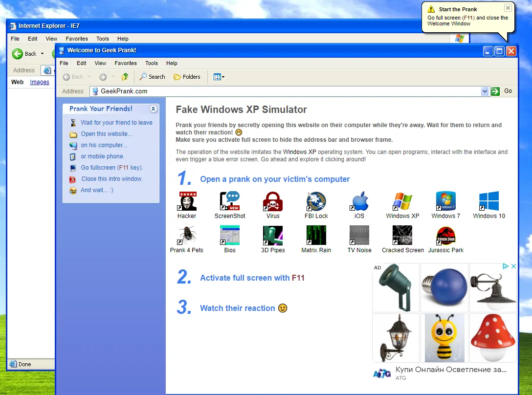The width and height of the screenshot is (532, 395).
Task: Launch the 3D Pipes prank
Action: tap(273, 239)
